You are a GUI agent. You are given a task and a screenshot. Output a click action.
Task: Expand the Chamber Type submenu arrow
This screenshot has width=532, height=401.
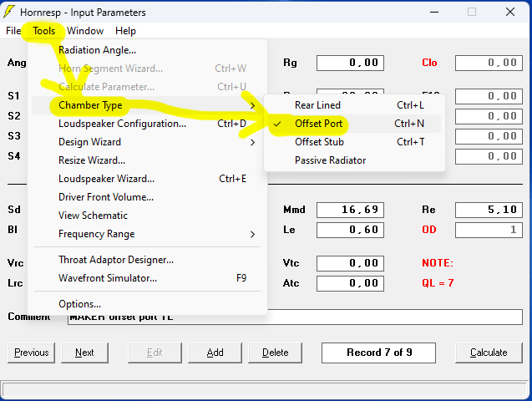pyautogui.click(x=252, y=105)
